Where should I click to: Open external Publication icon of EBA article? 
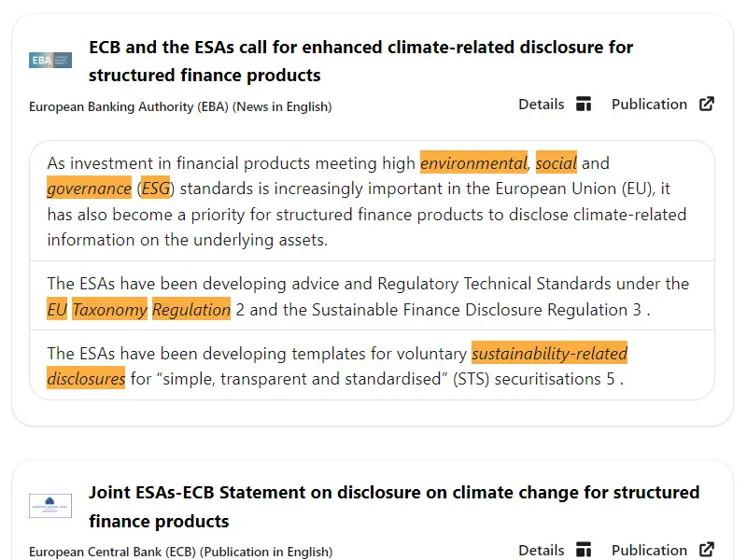point(707,104)
